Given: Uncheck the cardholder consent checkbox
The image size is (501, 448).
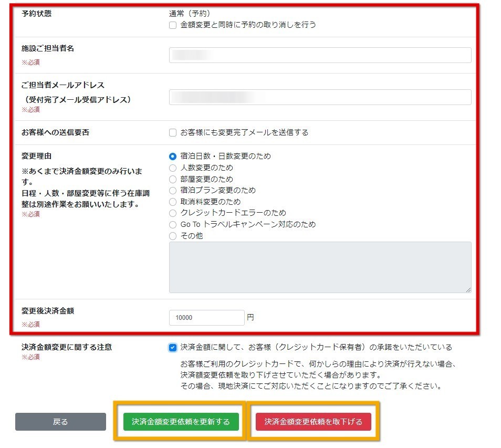Looking at the screenshot, I should pos(173,348).
